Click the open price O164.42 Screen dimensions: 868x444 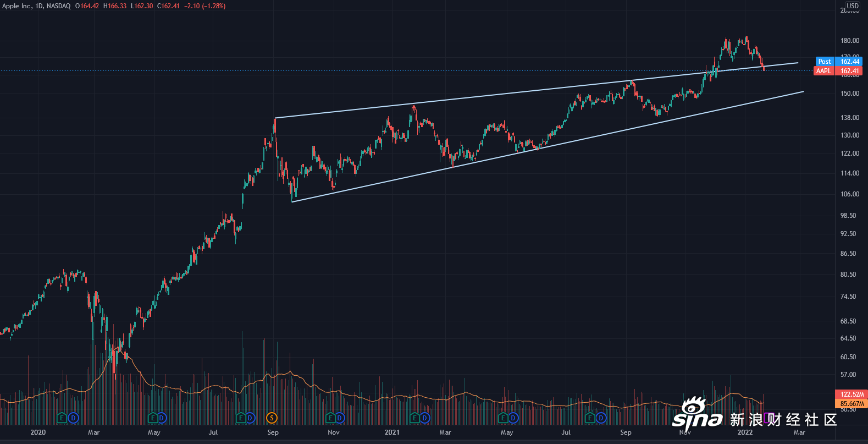click(x=87, y=6)
